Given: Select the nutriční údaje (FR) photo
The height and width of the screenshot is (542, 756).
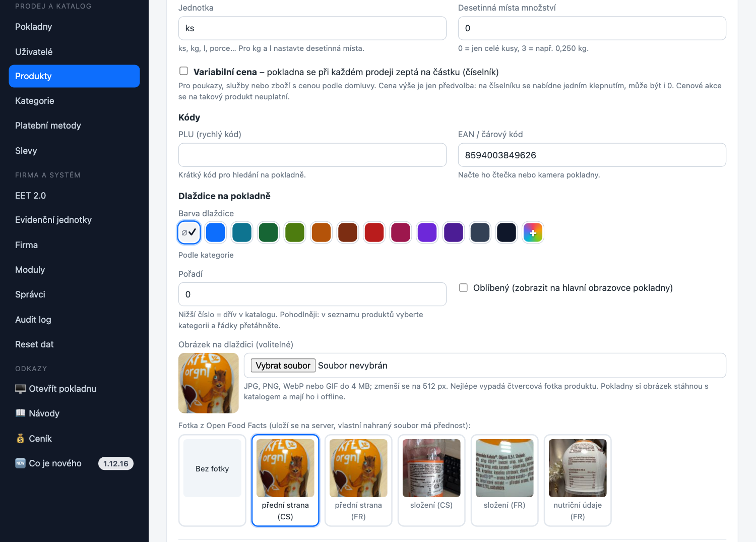Looking at the screenshot, I should 578,480.
